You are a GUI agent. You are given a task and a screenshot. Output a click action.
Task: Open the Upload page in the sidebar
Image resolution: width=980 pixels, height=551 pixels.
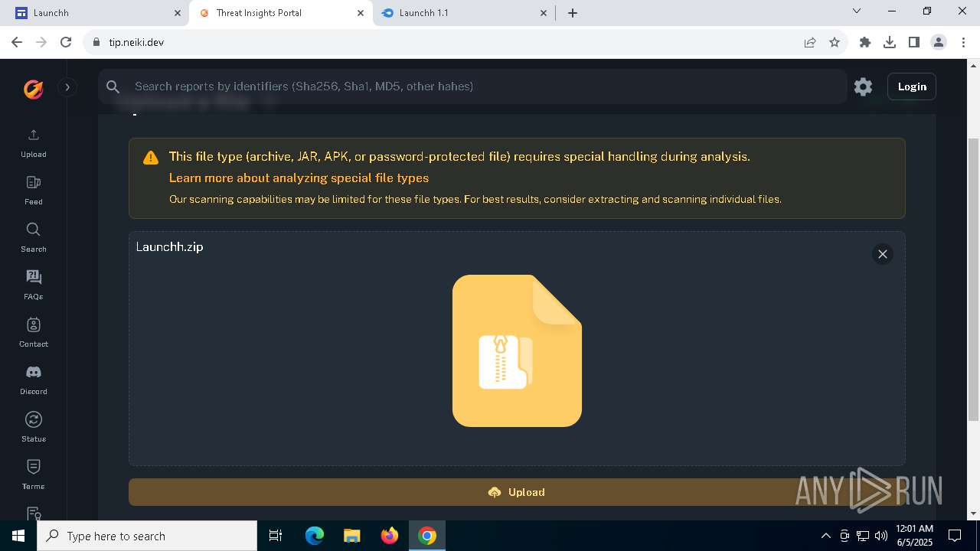(33, 143)
